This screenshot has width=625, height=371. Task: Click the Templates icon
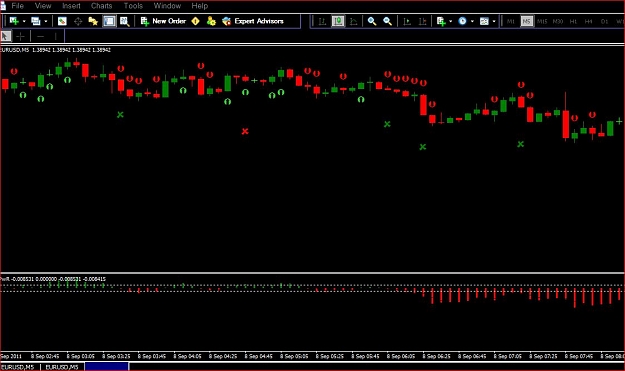484,21
